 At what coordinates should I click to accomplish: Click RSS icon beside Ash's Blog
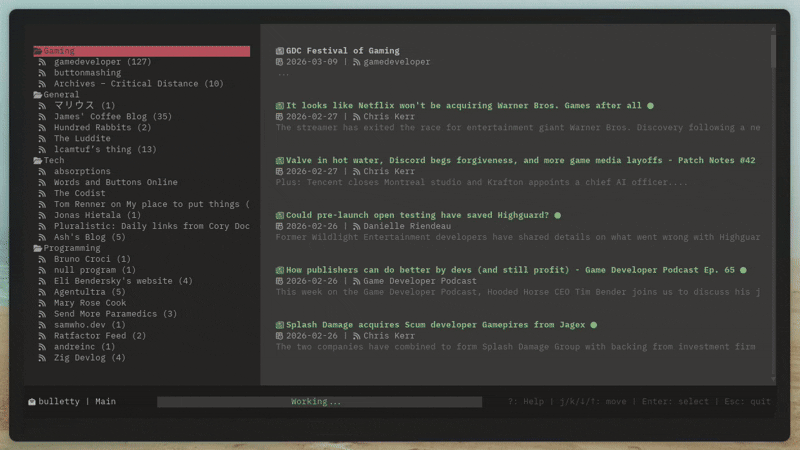[x=42, y=238]
